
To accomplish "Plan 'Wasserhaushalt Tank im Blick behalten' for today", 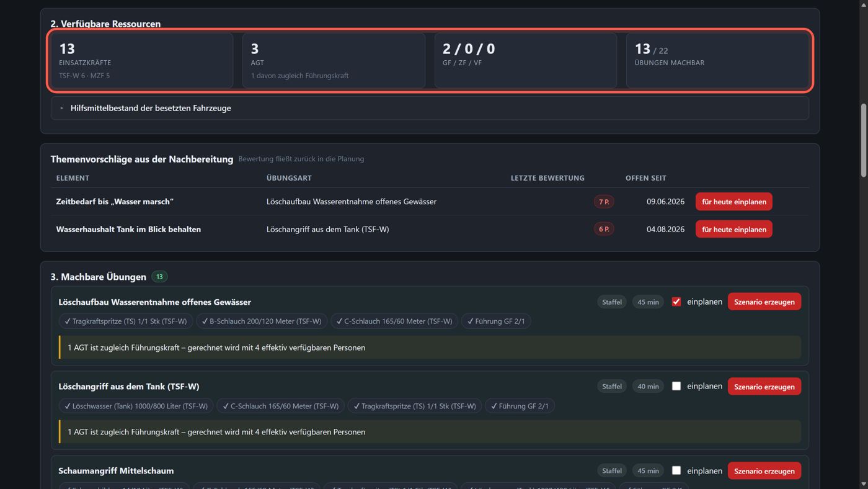I will [x=733, y=229].
